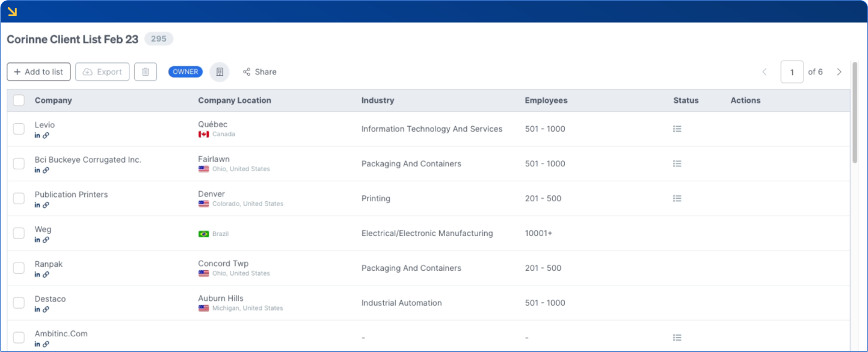Screen dimensions: 868x352
Task: Click Industrial Automation industry cell
Action: point(401,303)
